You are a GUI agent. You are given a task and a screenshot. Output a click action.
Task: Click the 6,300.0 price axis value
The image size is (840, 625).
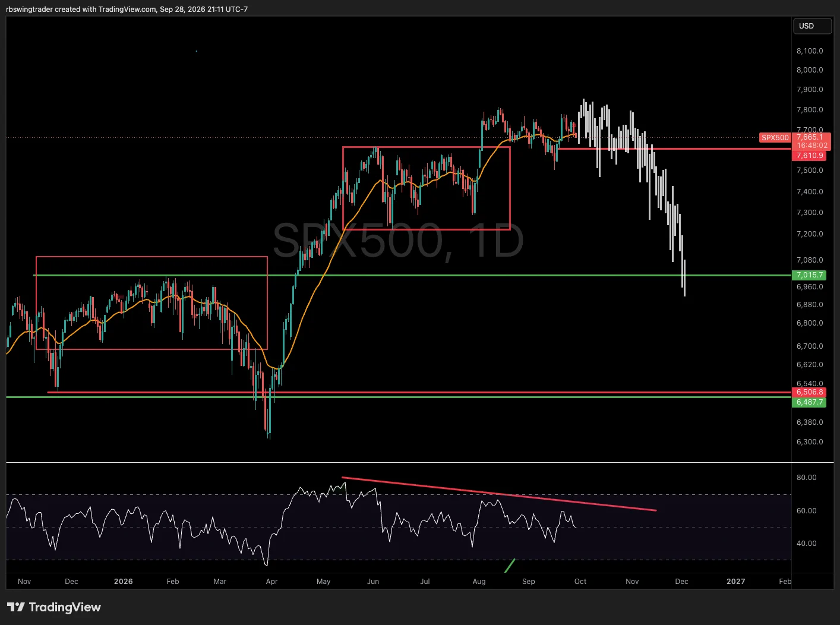[x=810, y=442]
